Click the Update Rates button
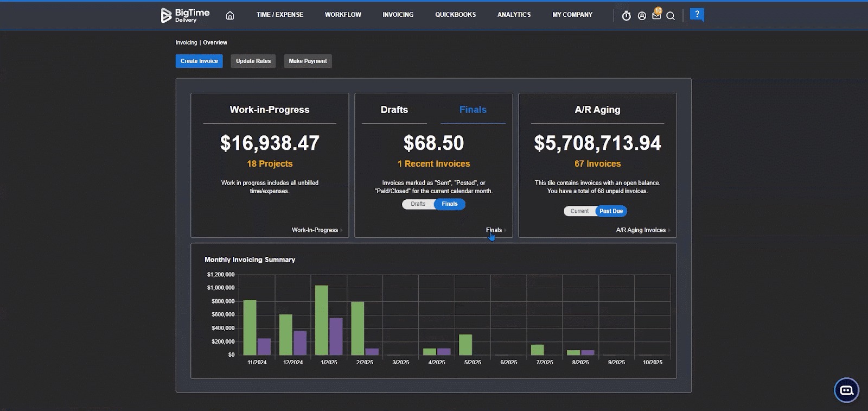 [x=253, y=61]
